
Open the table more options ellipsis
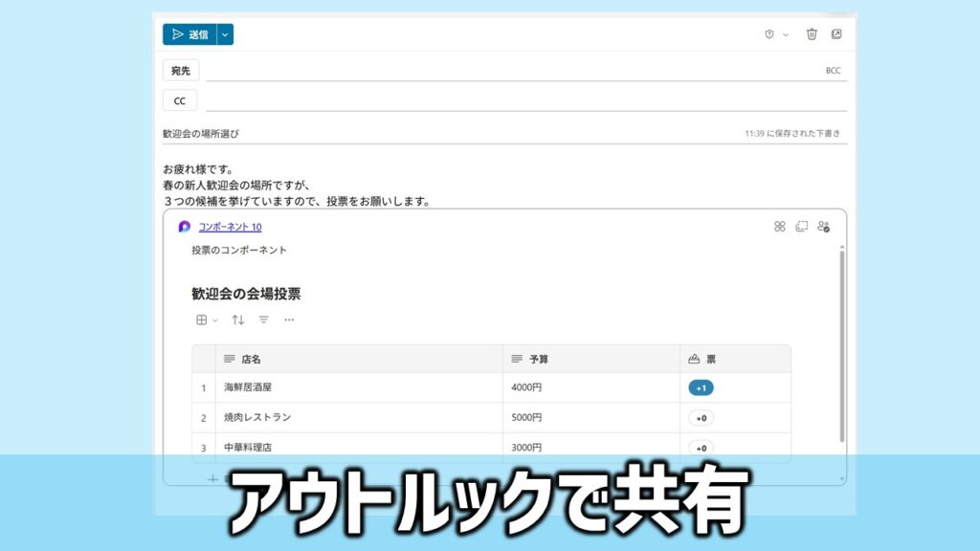coord(289,320)
